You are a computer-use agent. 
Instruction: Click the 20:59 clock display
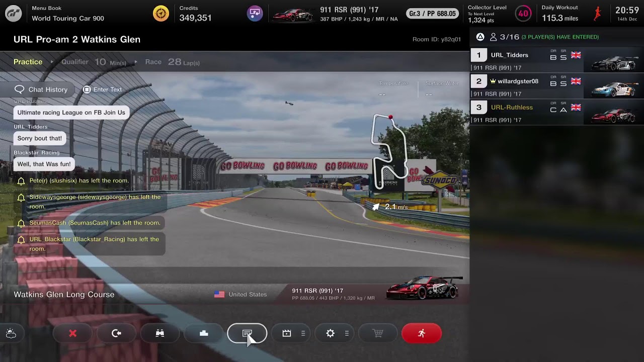627,10
